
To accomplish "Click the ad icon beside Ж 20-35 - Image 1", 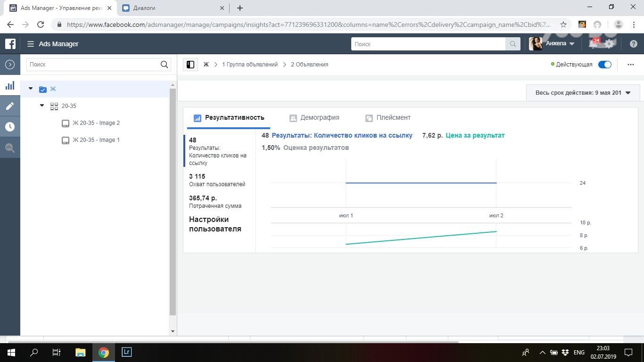I will [66, 140].
